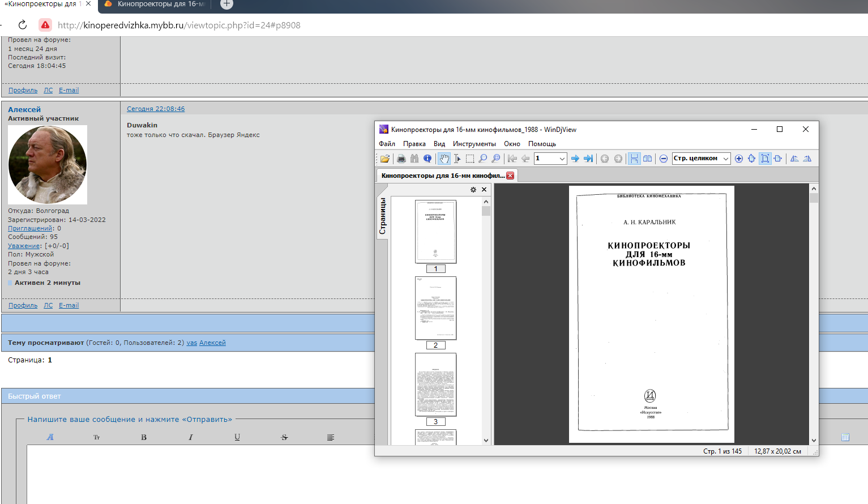
Task: Reload the browser page
Action: [23, 25]
